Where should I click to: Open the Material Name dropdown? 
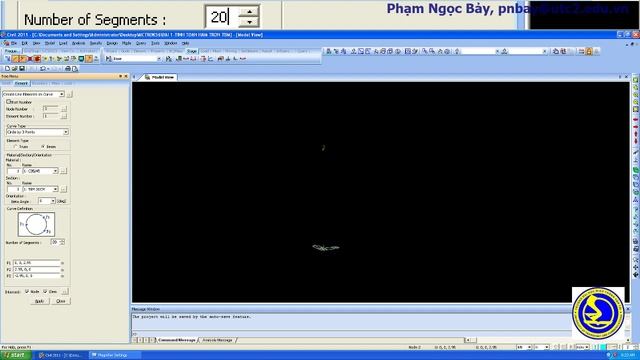56,171
